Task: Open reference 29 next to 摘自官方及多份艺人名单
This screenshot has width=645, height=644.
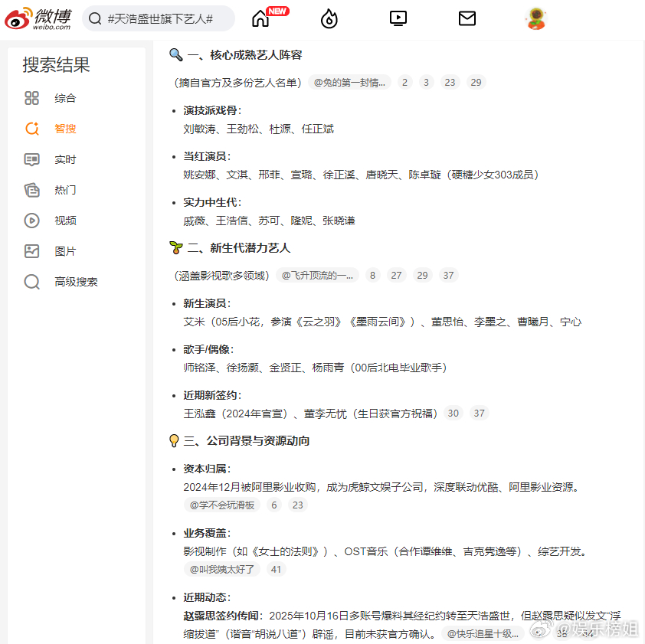Action: pyautogui.click(x=476, y=82)
